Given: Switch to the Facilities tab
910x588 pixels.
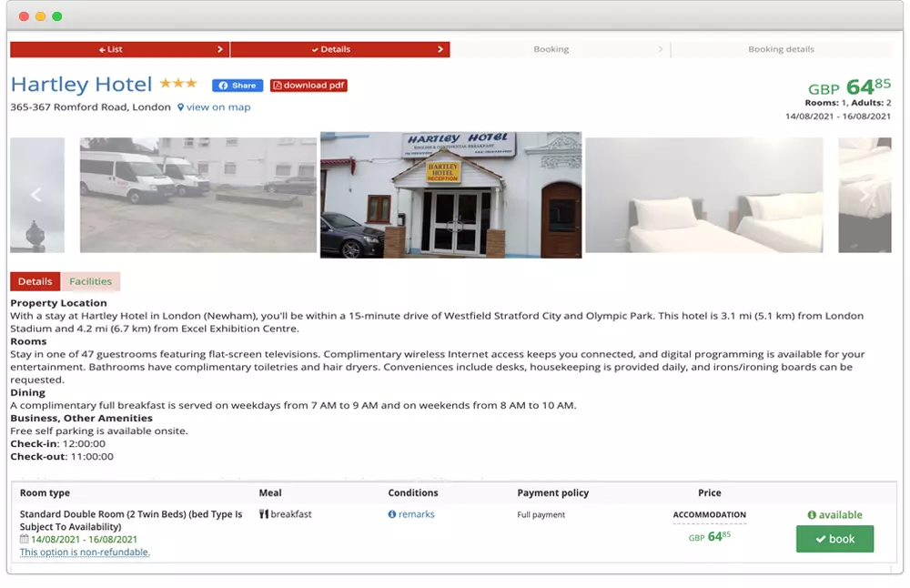Looking at the screenshot, I should pos(90,281).
